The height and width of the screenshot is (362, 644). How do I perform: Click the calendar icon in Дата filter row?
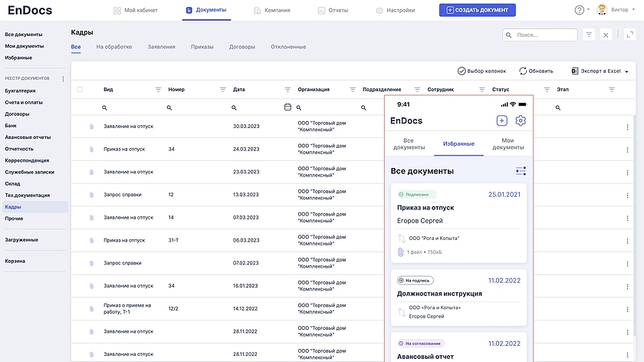pyautogui.click(x=287, y=107)
